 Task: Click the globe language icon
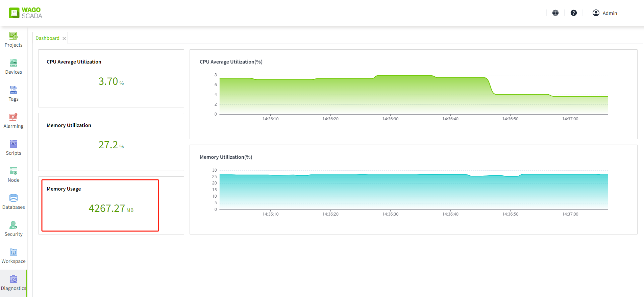[555, 13]
